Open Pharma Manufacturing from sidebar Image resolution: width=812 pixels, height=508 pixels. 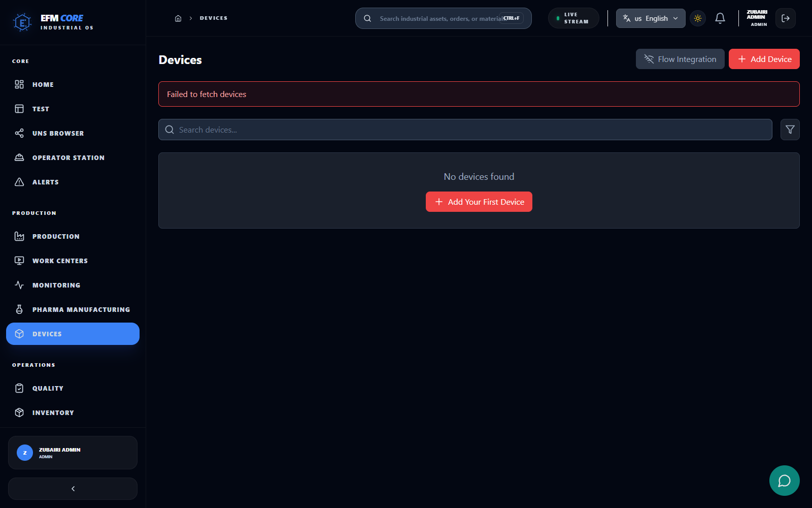click(81, 309)
